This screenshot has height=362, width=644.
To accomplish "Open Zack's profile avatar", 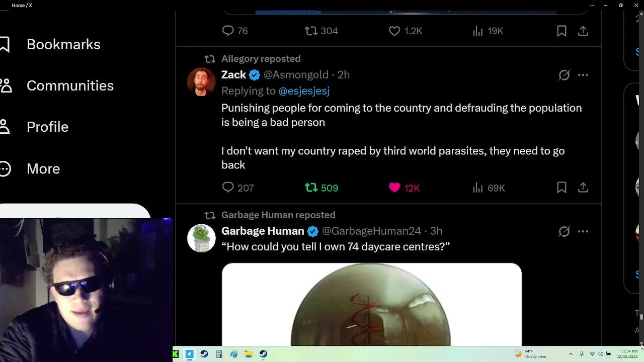I will pos(201,81).
